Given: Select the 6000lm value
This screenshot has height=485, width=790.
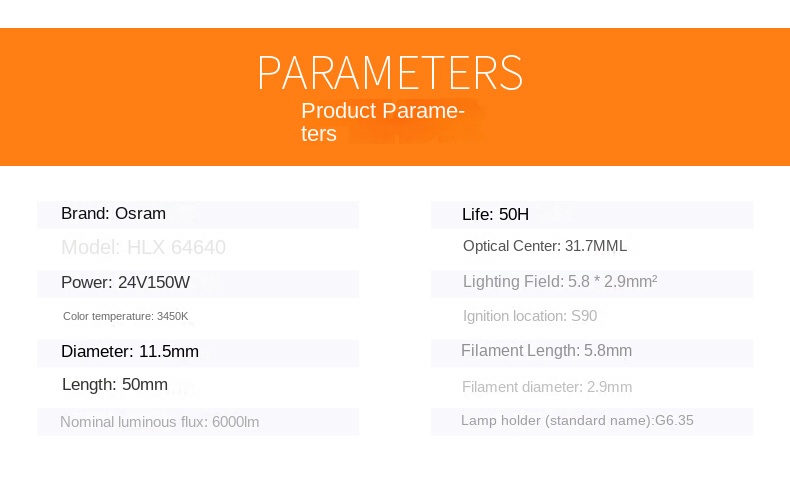Looking at the screenshot, I should point(236,422).
